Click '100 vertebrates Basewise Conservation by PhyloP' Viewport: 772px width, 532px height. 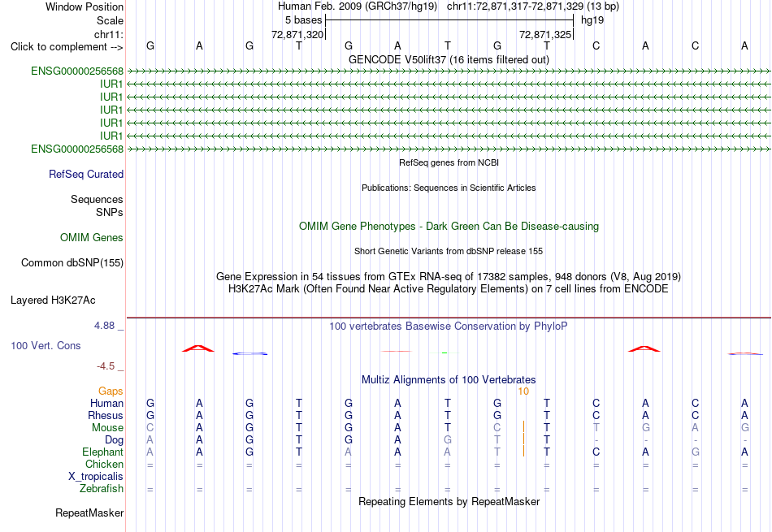tap(449, 327)
